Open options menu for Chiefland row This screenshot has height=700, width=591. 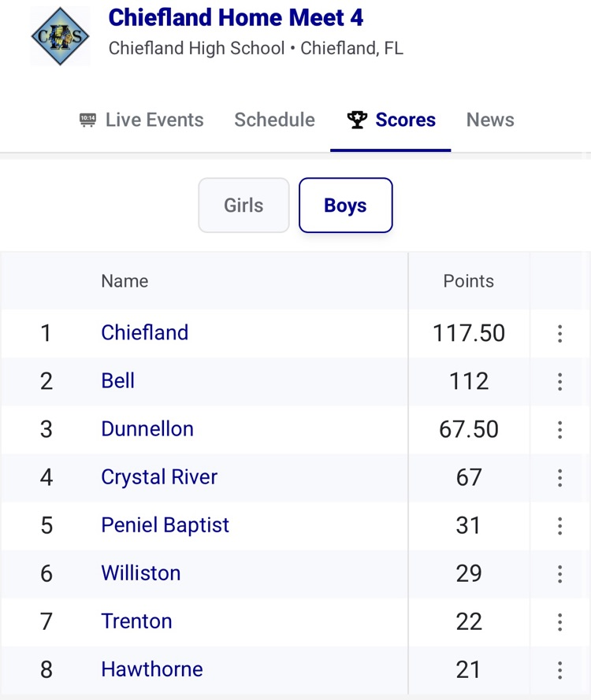(x=559, y=333)
